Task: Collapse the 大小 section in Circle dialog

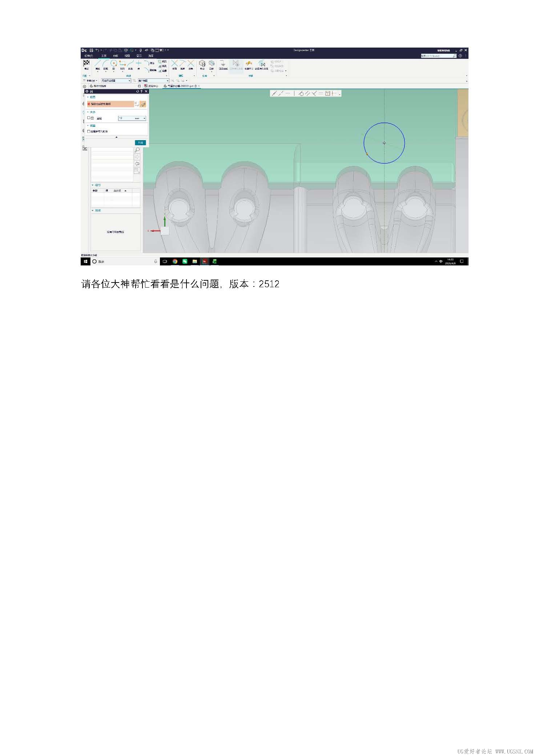Action: coord(88,112)
